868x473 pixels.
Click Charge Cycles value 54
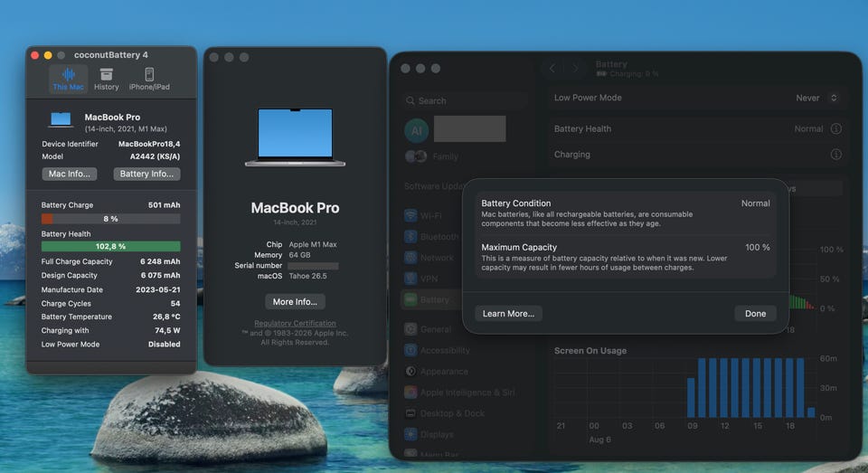[175, 304]
